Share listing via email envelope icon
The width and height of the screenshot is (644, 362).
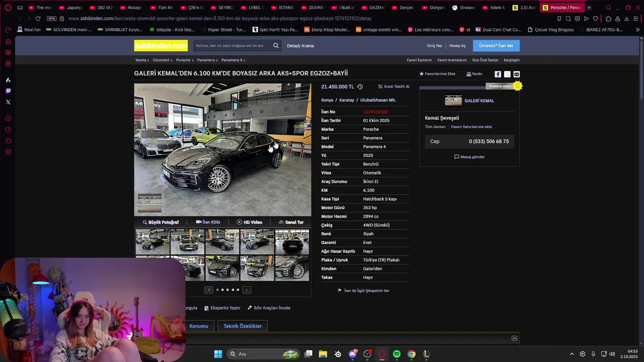pos(516,74)
